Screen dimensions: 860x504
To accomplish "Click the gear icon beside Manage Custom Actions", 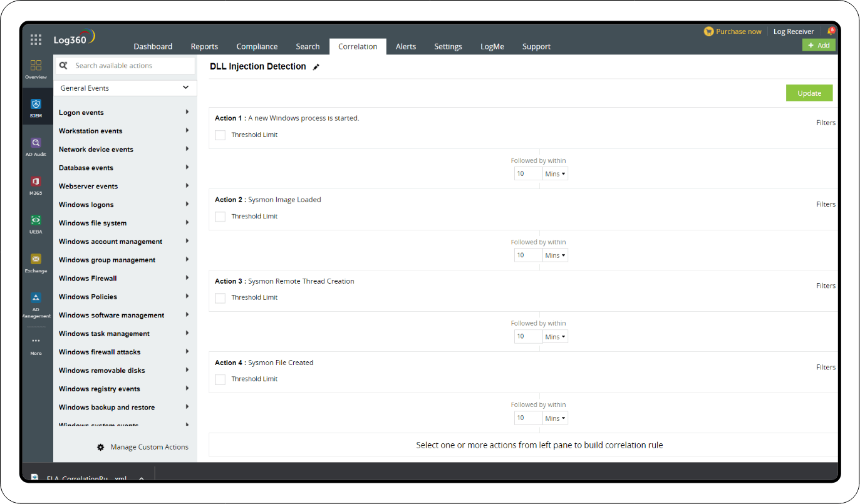I will pyautogui.click(x=100, y=447).
